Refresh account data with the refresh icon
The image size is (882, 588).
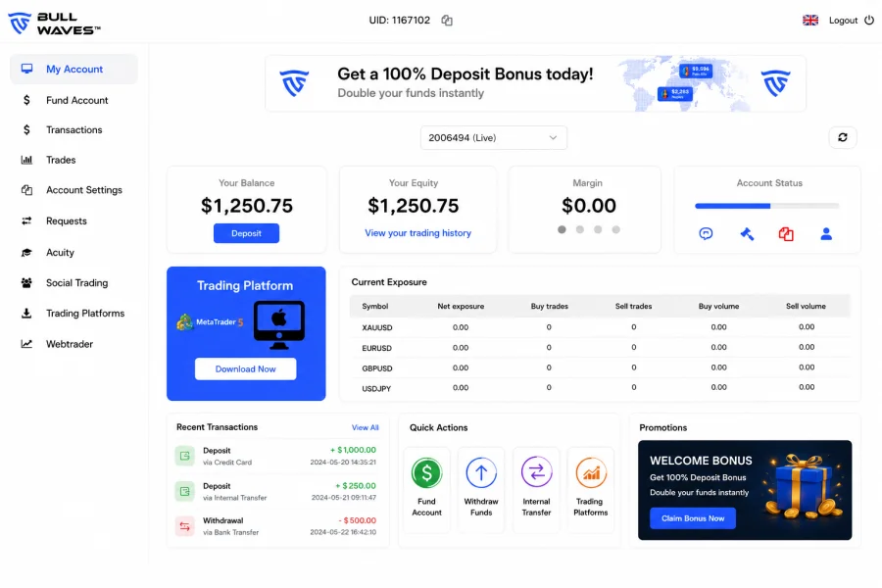[843, 137]
